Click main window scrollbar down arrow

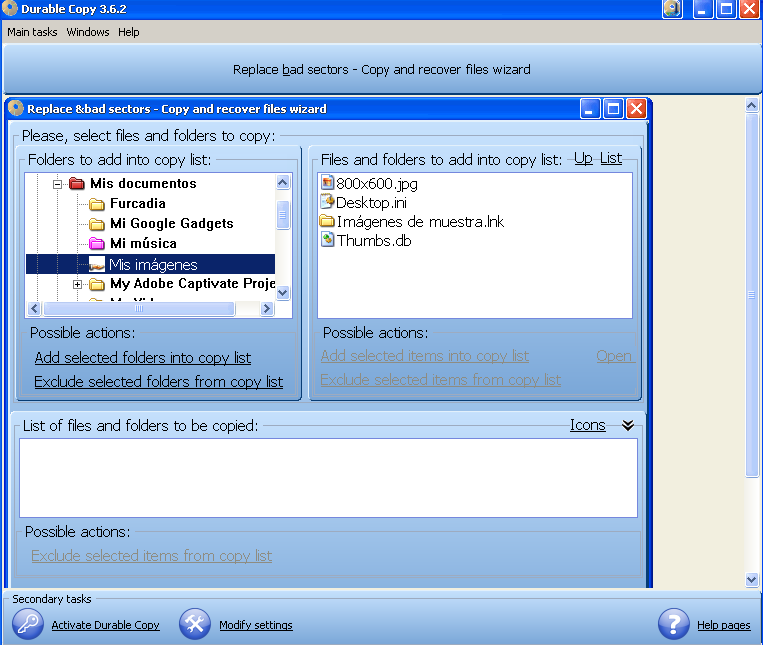pyautogui.click(x=752, y=579)
